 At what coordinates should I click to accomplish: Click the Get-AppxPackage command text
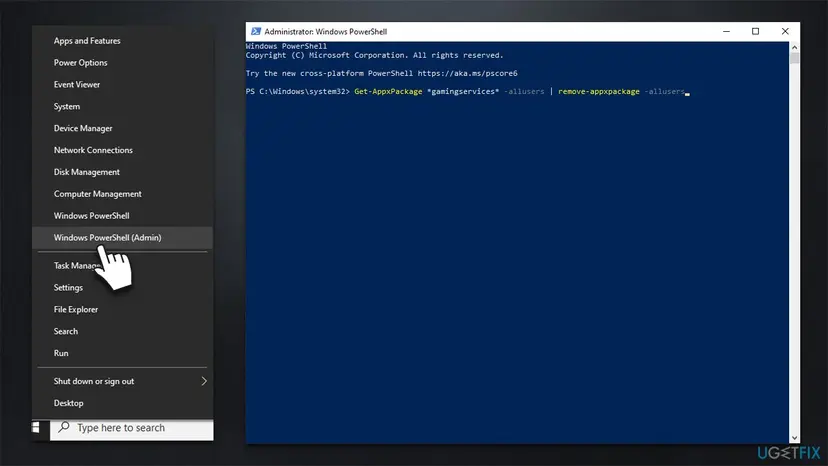click(388, 91)
